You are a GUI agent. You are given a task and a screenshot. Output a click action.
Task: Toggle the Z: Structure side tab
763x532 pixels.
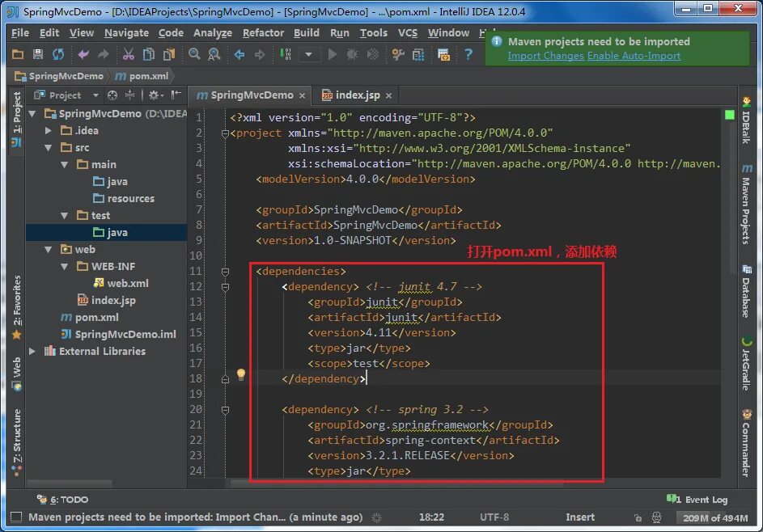[x=16, y=442]
